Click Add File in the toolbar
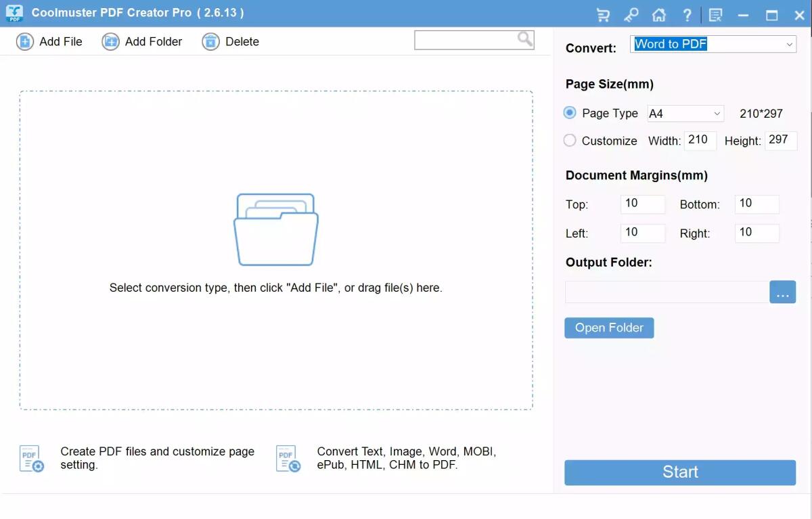The height and width of the screenshot is (519, 812). point(49,41)
